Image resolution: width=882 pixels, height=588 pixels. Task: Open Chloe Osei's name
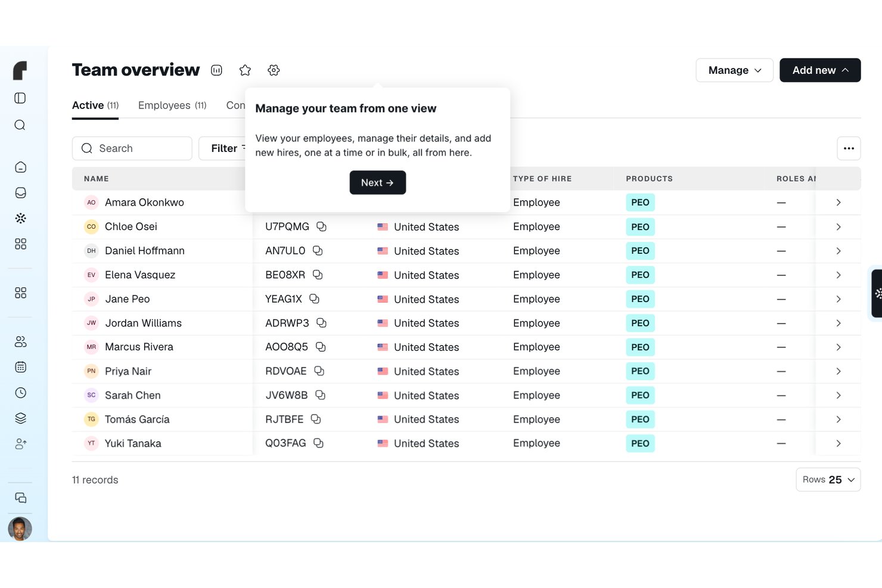tap(131, 226)
